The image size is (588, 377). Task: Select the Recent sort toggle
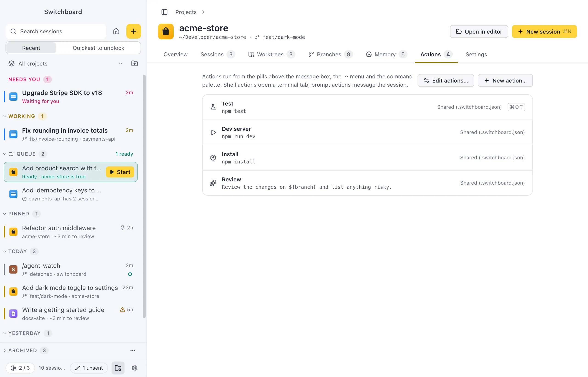coord(31,48)
